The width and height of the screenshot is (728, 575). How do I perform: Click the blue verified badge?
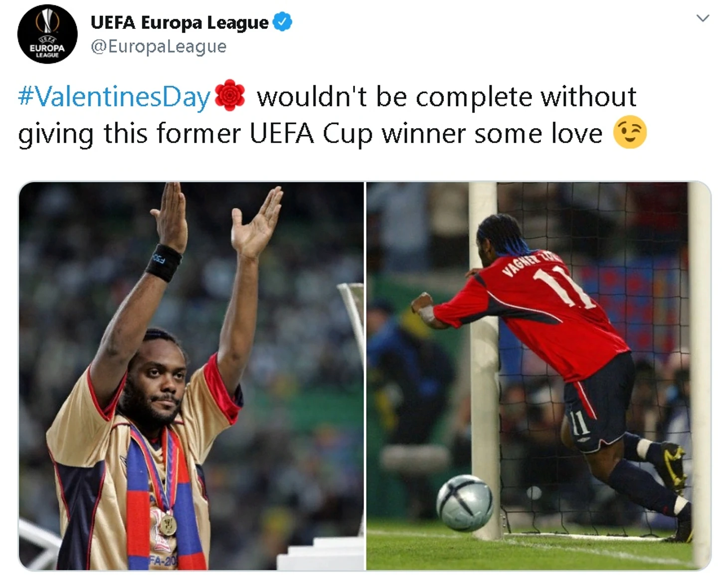pyautogui.click(x=283, y=22)
